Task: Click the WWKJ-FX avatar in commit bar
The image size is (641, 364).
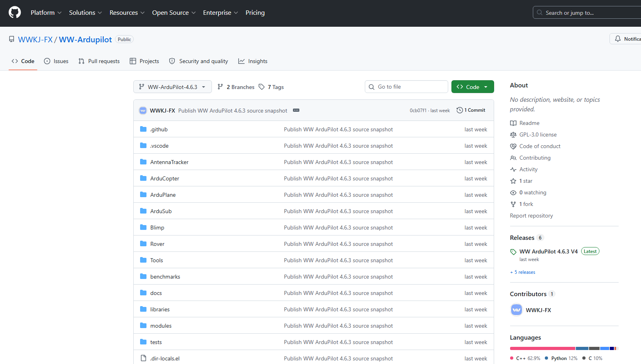Action: pyautogui.click(x=143, y=111)
